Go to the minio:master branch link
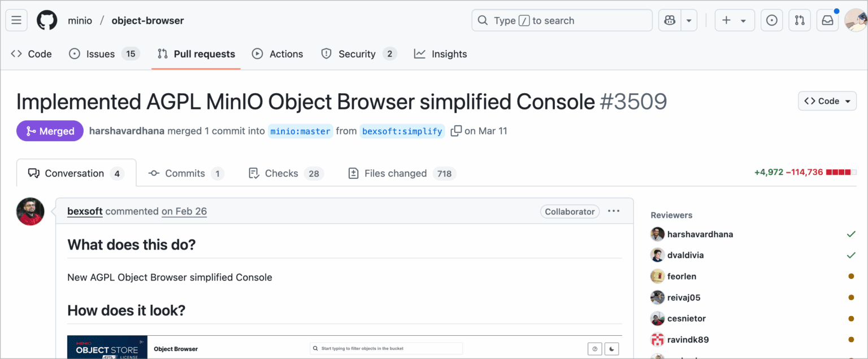868x359 pixels. (x=300, y=131)
